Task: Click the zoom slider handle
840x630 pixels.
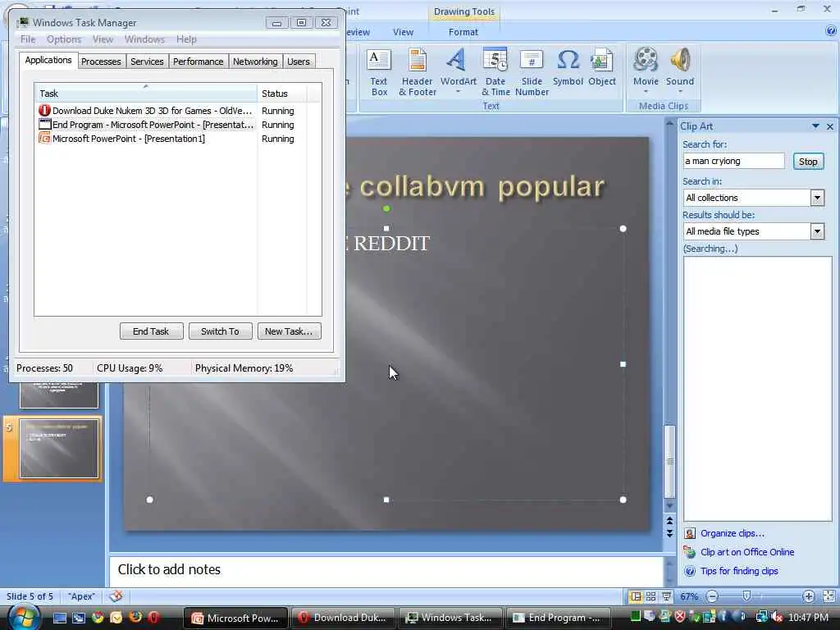Action: click(x=746, y=596)
